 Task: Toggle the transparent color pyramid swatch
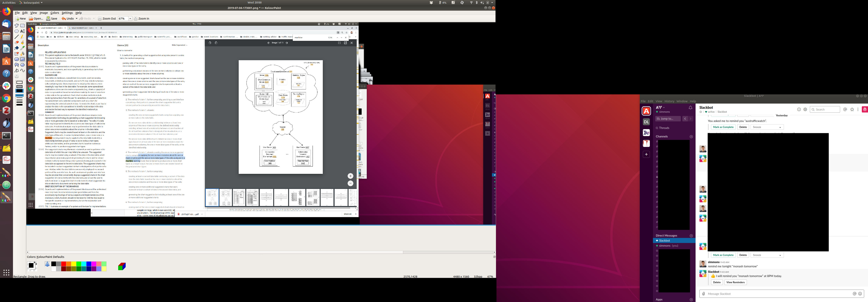point(47,264)
